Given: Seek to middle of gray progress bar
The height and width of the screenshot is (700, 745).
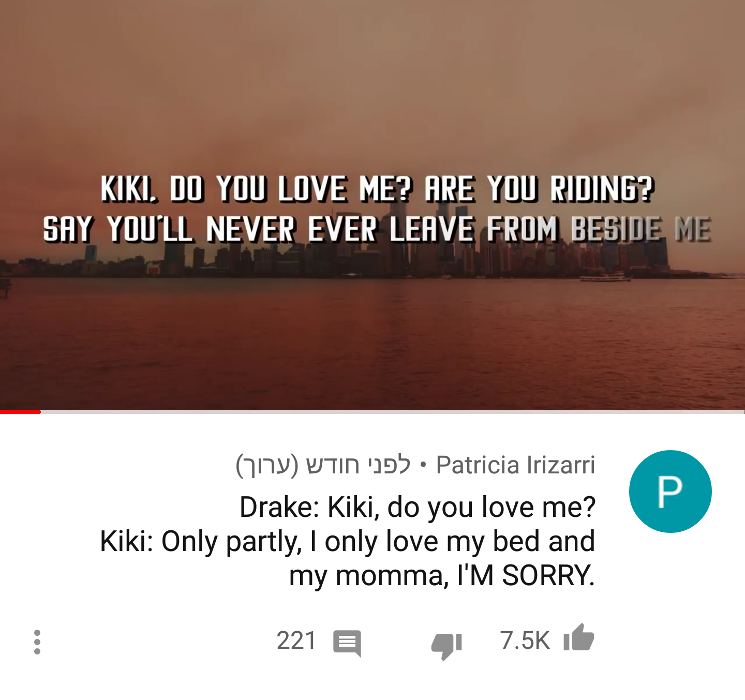Looking at the screenshot, I should point(393,411).
